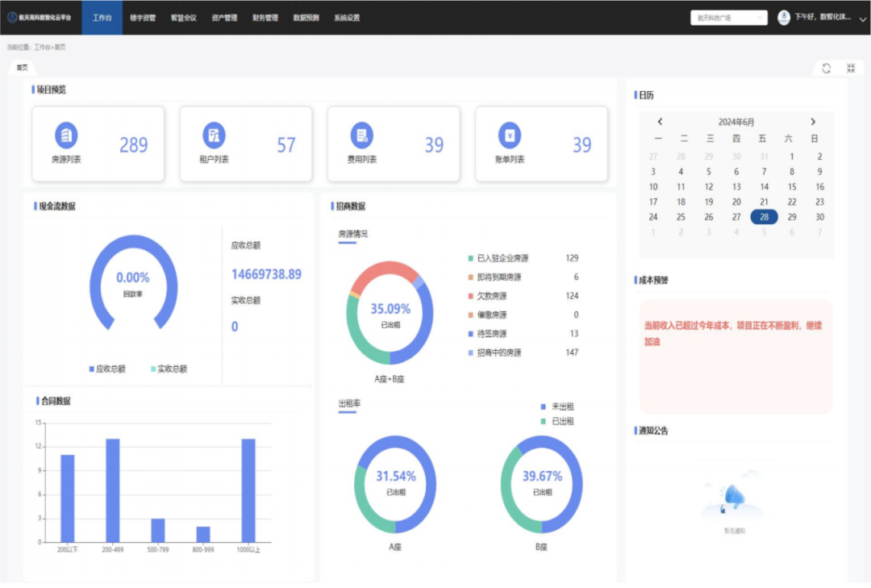This screenshot has width=871, height=588.
Task: Click 工作台 in the breadcrumb path
Action: [x=42, y=48]
